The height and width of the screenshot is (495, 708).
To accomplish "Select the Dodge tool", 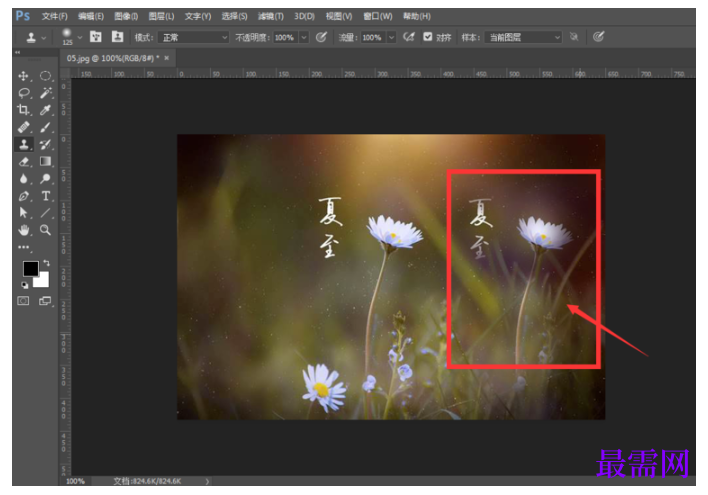I will click(46, 179).
